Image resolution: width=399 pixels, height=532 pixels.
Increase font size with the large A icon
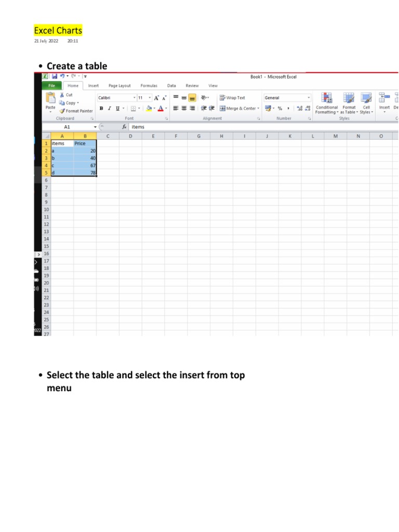(156, 98)
